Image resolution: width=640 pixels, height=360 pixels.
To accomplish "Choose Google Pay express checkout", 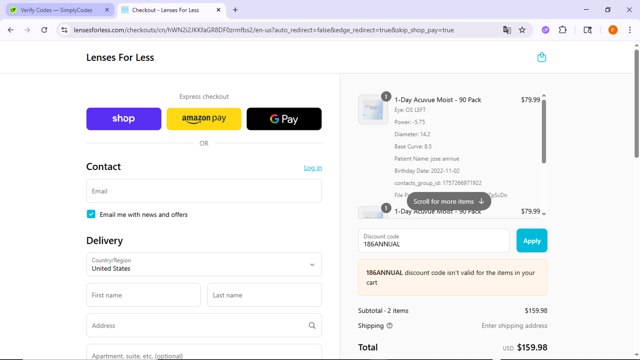I will [x=284, y=119].
